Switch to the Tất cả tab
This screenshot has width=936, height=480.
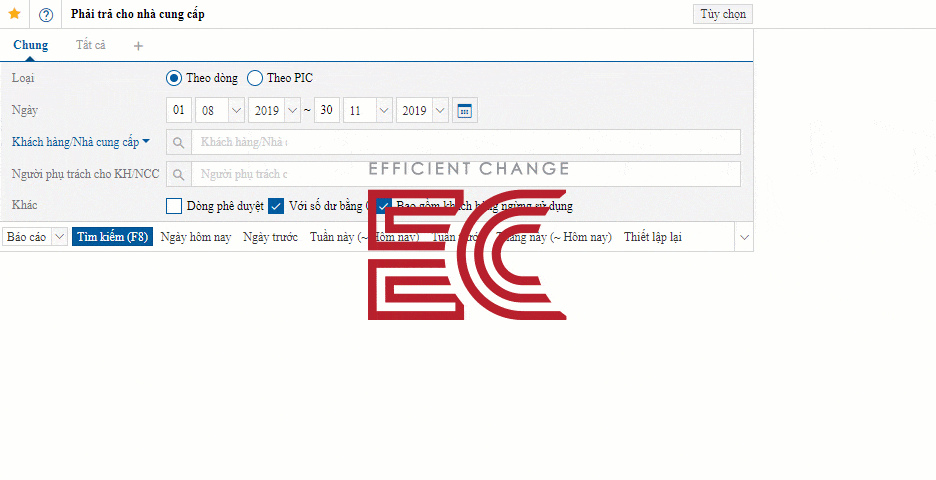tap(91, 45)
